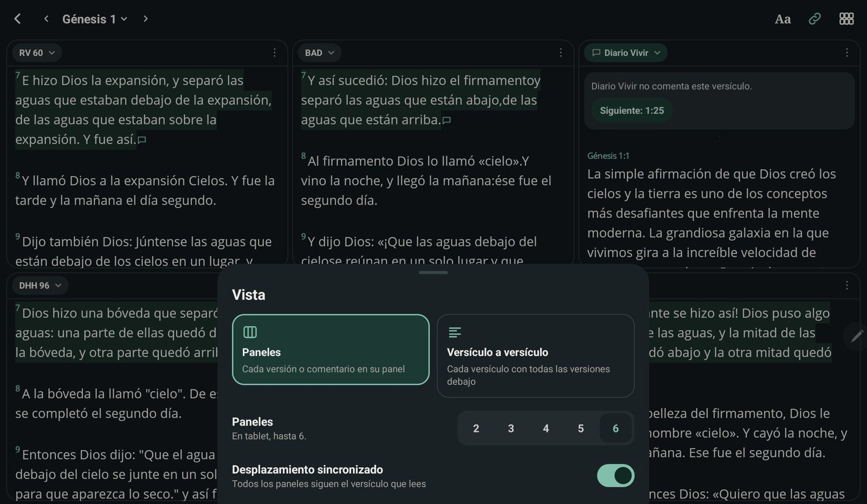The image size is (867, 504).
Task: Click the Génesis 1:1 reference link
Action: click(x=608, y=156)
